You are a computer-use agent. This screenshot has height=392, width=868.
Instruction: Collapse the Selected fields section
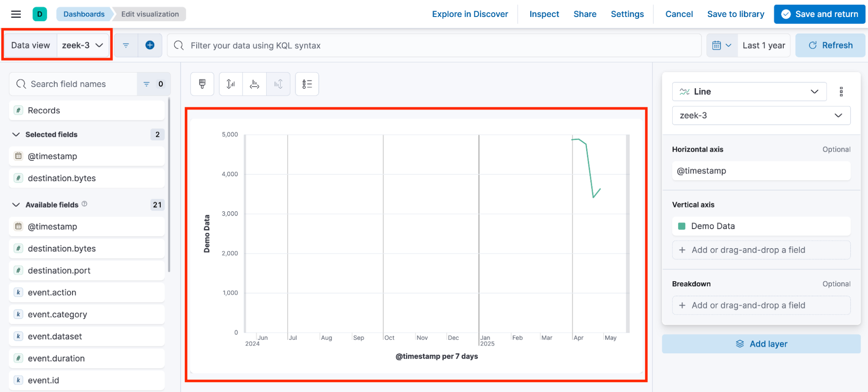[x=16, y=134]
